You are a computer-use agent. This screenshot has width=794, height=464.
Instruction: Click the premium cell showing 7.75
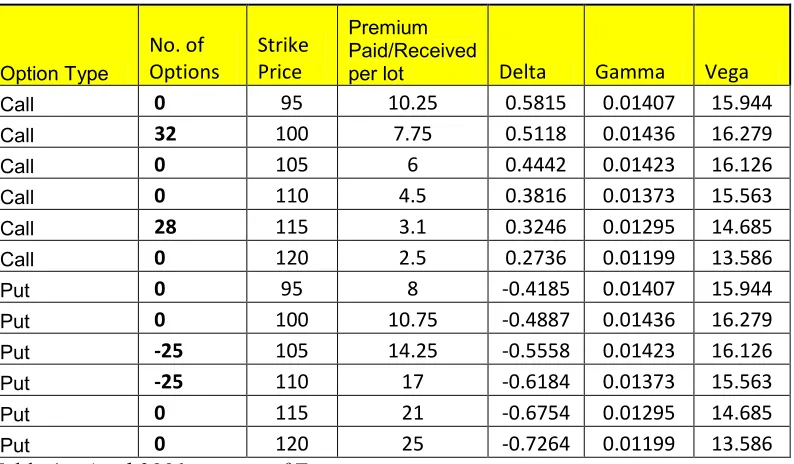(413, 133)
